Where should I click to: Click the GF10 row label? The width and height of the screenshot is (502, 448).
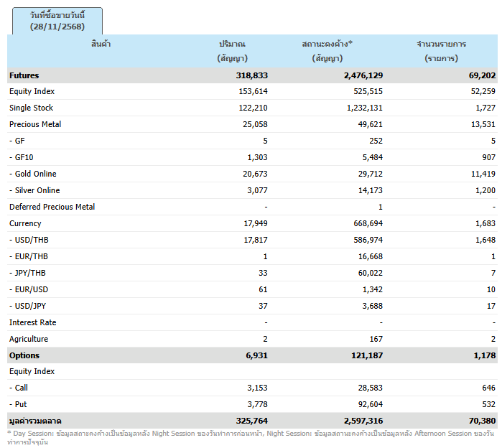(x=23, y=158)
